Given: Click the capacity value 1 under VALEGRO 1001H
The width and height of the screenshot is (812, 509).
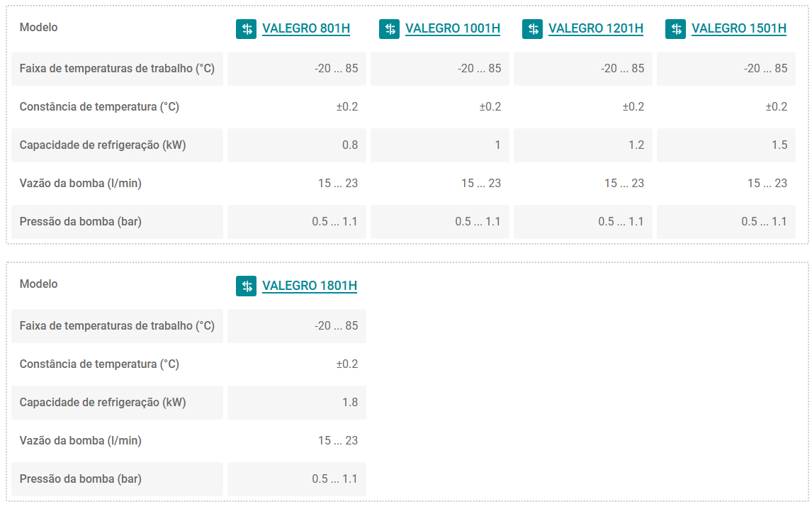Looking at the screenshot, I should tap(497, 145).
